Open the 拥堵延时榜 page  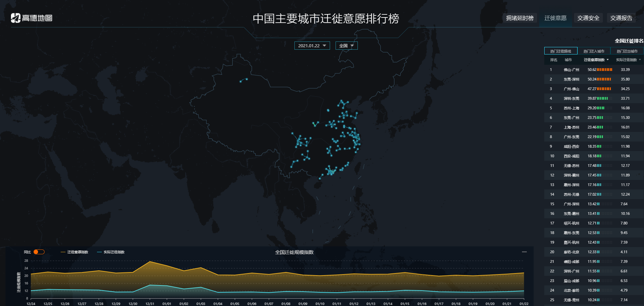[520, 18]
